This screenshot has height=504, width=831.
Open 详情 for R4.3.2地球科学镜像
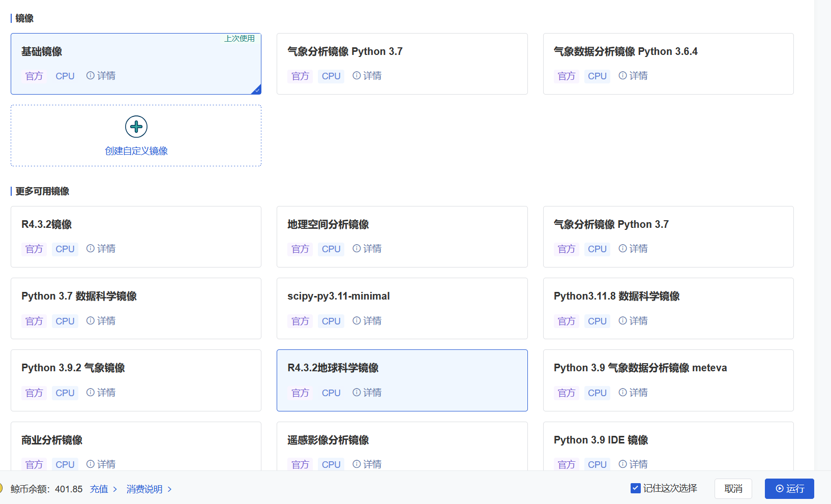click(367, 393)
